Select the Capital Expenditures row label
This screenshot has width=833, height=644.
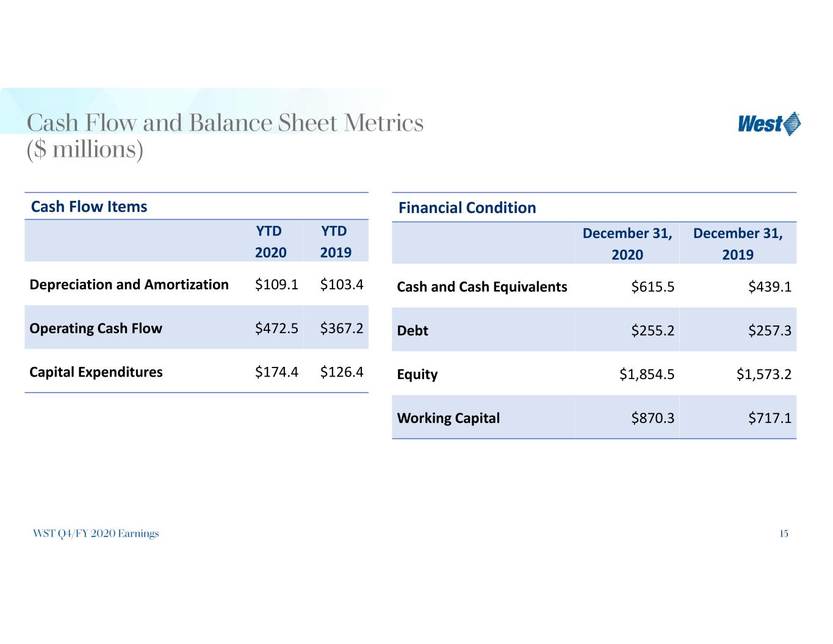point(96,372)
